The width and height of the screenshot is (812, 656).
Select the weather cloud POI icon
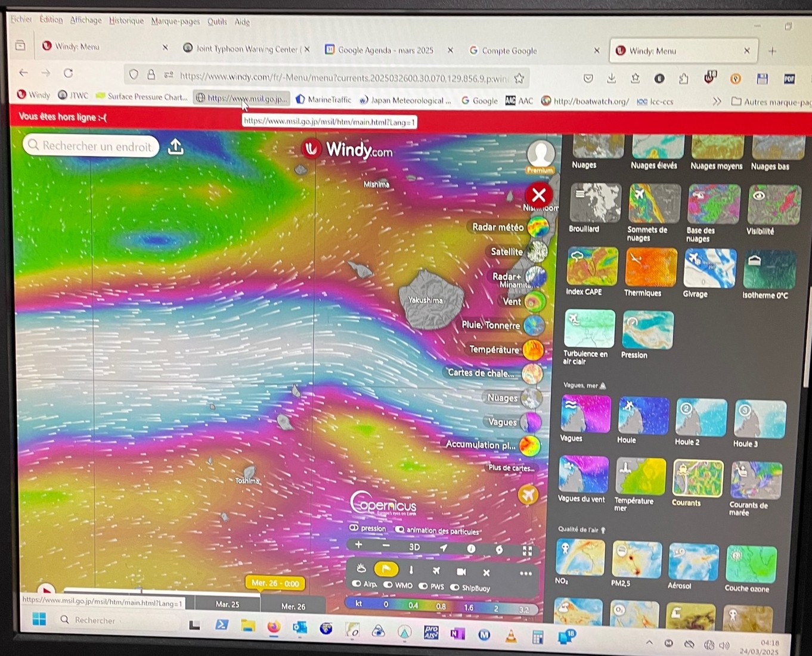click(361, 569)
